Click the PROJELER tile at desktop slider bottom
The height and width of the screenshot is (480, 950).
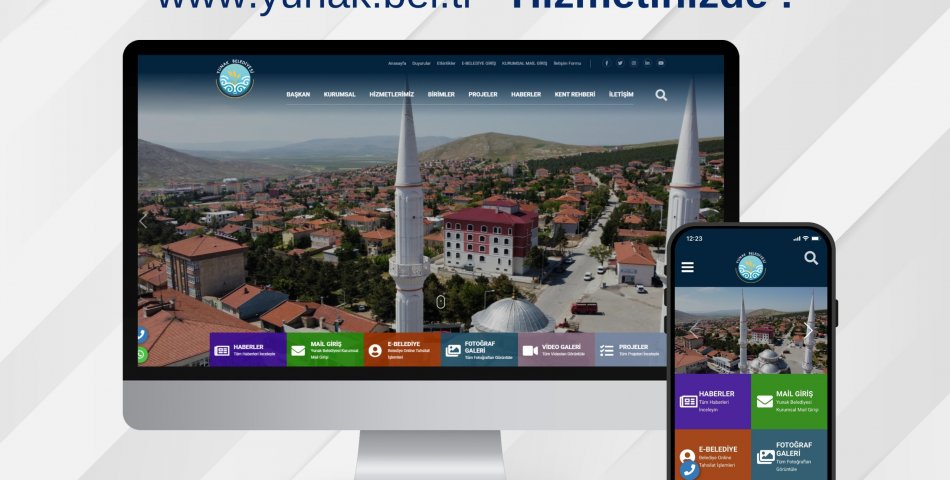631,350
